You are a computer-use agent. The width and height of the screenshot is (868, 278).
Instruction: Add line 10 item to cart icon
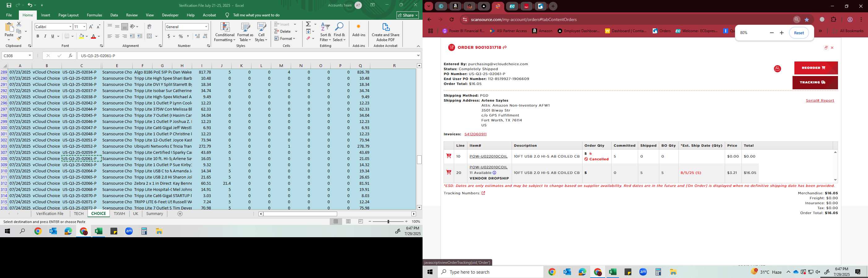coord(449,156)
